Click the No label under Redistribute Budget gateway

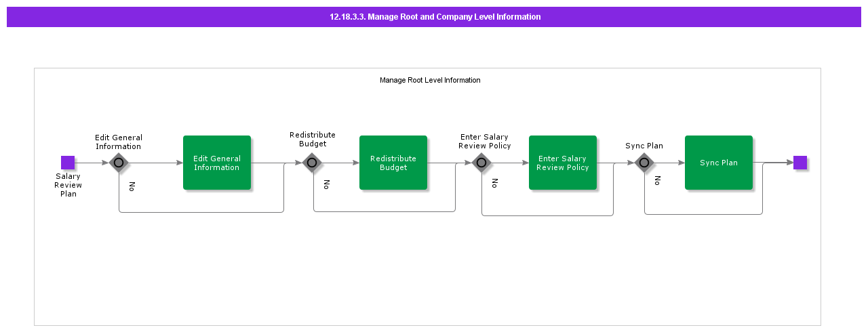[x=326, y=184]
